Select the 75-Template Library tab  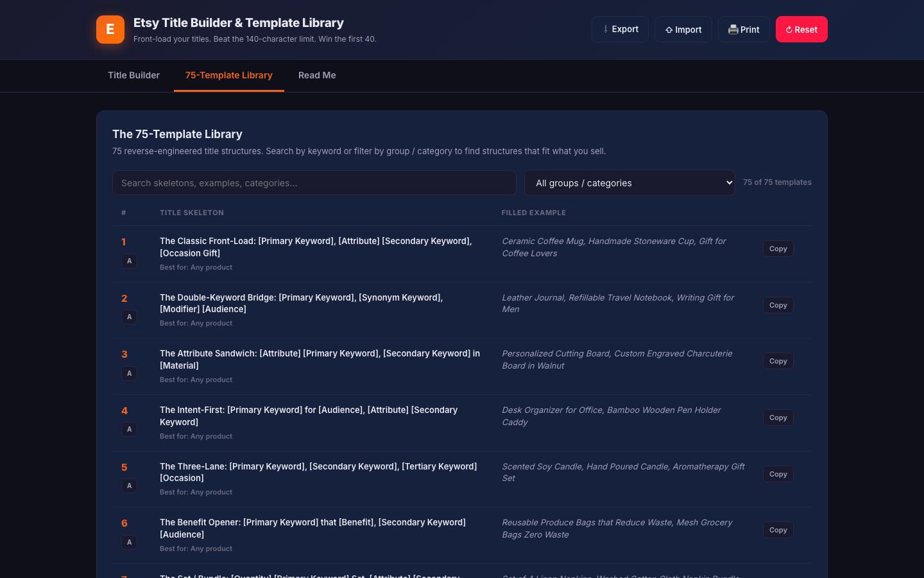(x=229, y=75)
